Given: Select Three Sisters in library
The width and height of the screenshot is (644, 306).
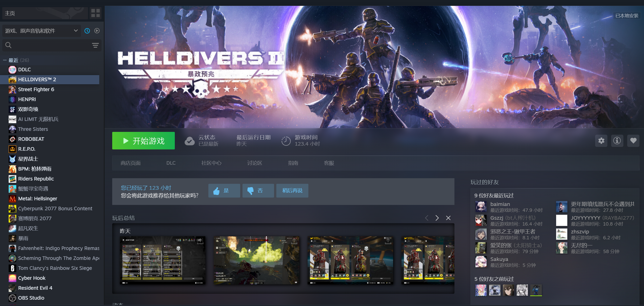Looking at the screenshot, I should (x=50, y=129).
